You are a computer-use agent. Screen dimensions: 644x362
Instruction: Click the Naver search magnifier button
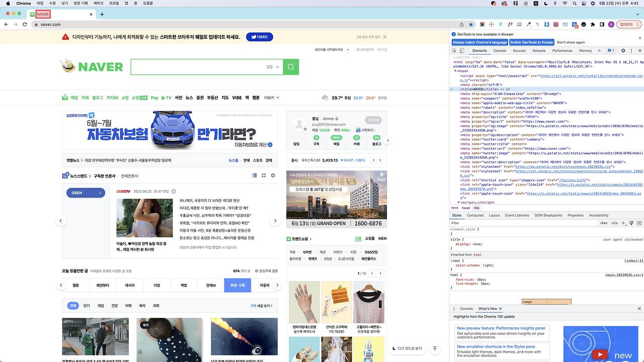coord(291,67)
